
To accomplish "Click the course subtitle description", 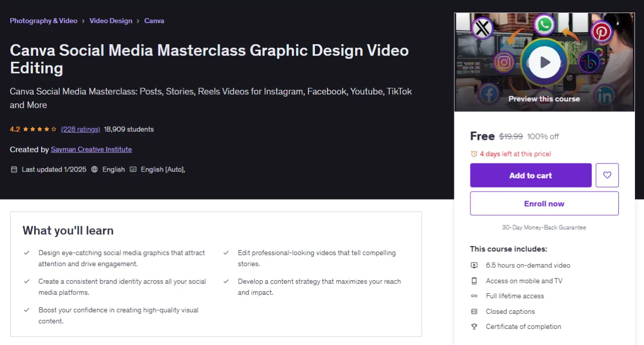I will coord(211,98).
